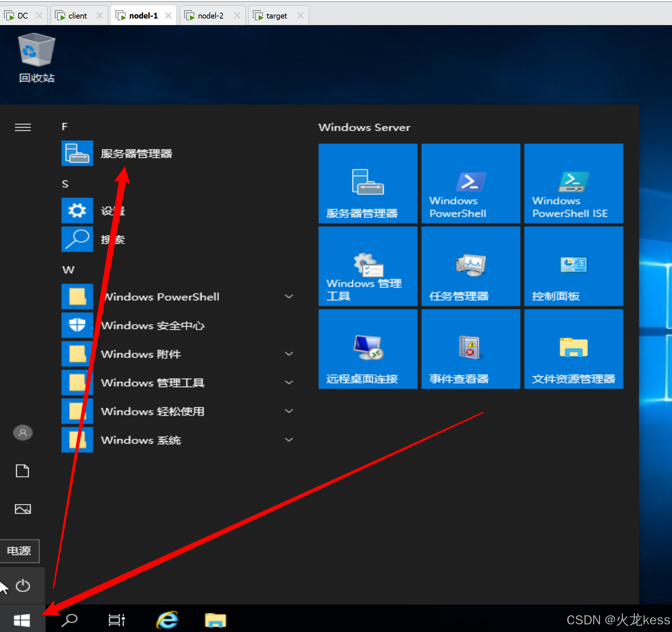672x632 pixels.
Task: Launch Internet Explorer from the taskbar
Action: (167, 620)
